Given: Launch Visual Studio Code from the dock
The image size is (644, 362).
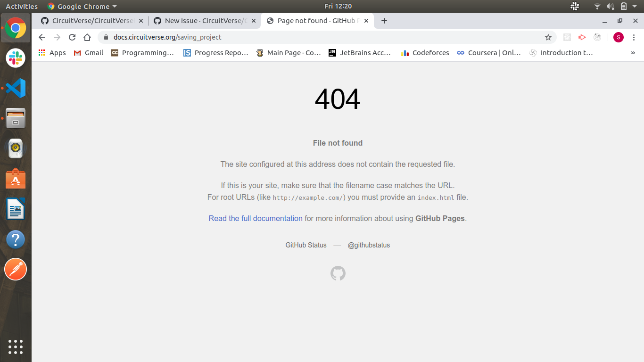Looking at the screenshot, I should click(x=16, y=88).
